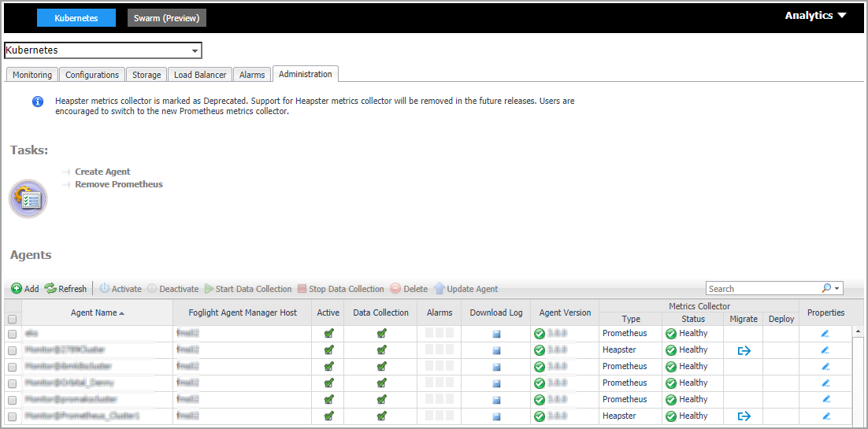Image resolution: width=868 pixels, height=429 pixels.
Task: Switch to the Monitoring tab
Action: (32, 75)
